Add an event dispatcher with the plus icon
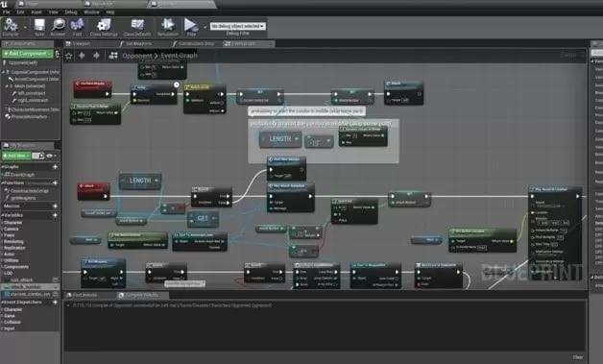603x364 pixels. (55, 302)
